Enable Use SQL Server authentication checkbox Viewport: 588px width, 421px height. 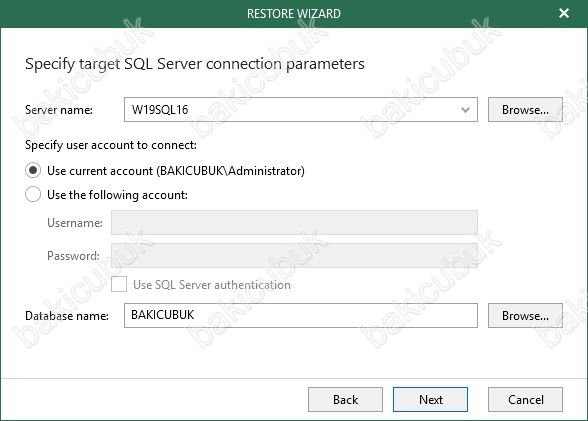(x=119, y=284)
